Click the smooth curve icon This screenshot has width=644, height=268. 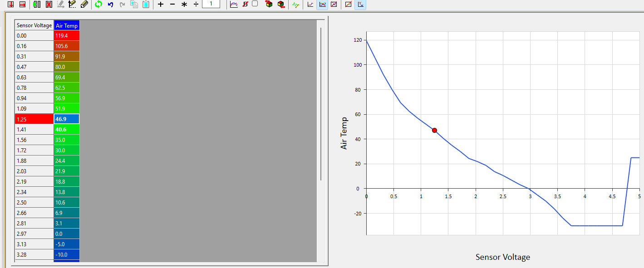[234, 5]
